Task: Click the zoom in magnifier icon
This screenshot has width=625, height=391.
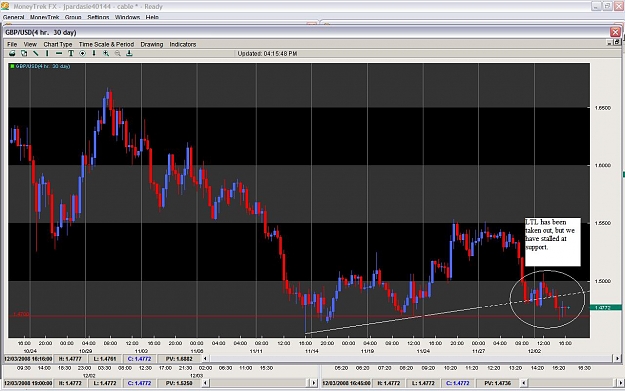Action: point(106,53)
